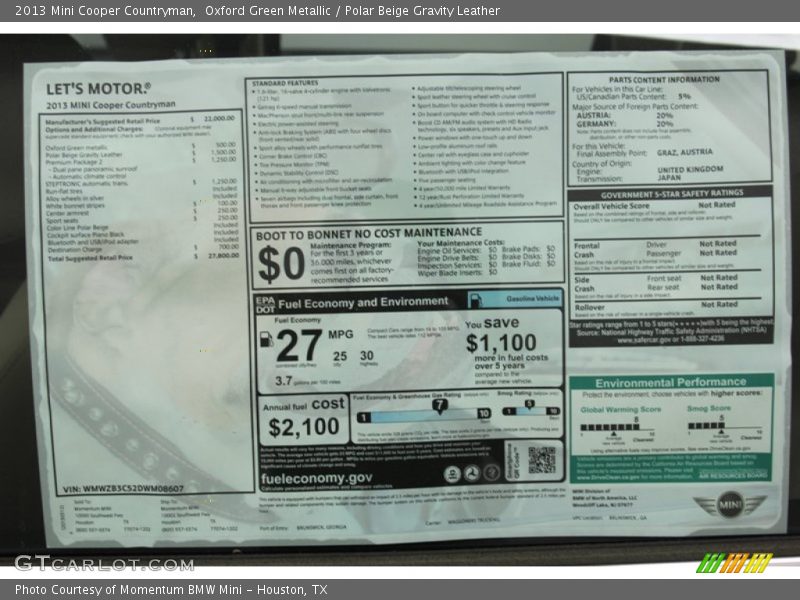
Task: Select the 'Premium Package 2' row
Action: [140, 161]
